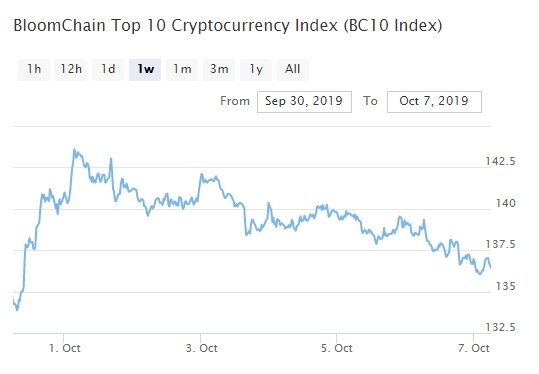Show the 1y chart range
Image resolution: width=539 pixels, height=374 pixels.
pyautogui.click(x=256, y=69)
